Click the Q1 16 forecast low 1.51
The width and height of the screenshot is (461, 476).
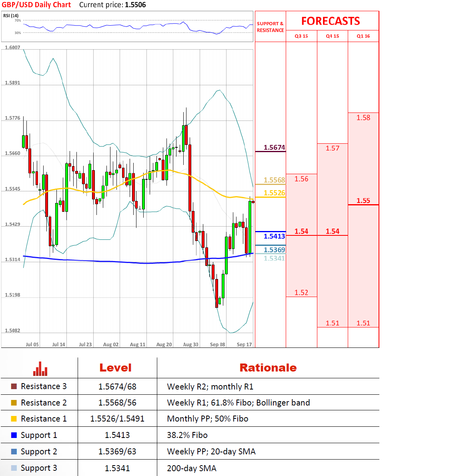(363, 323)
